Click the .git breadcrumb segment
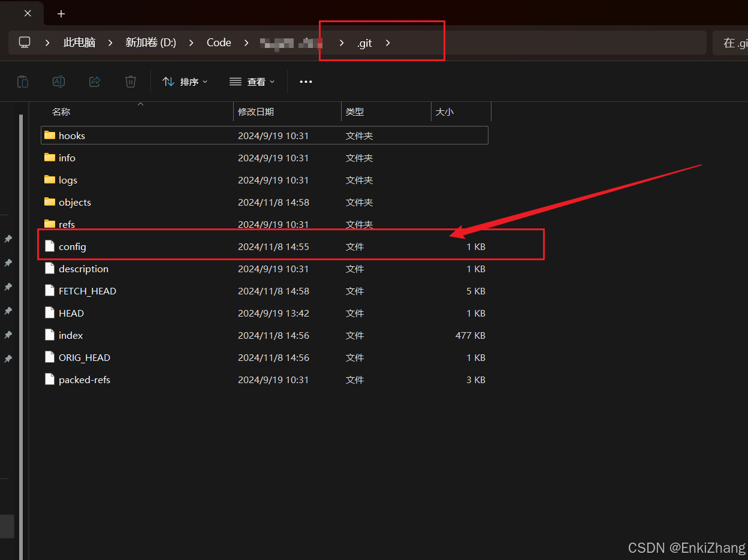 pyautogui.click(x=364, y=43)
